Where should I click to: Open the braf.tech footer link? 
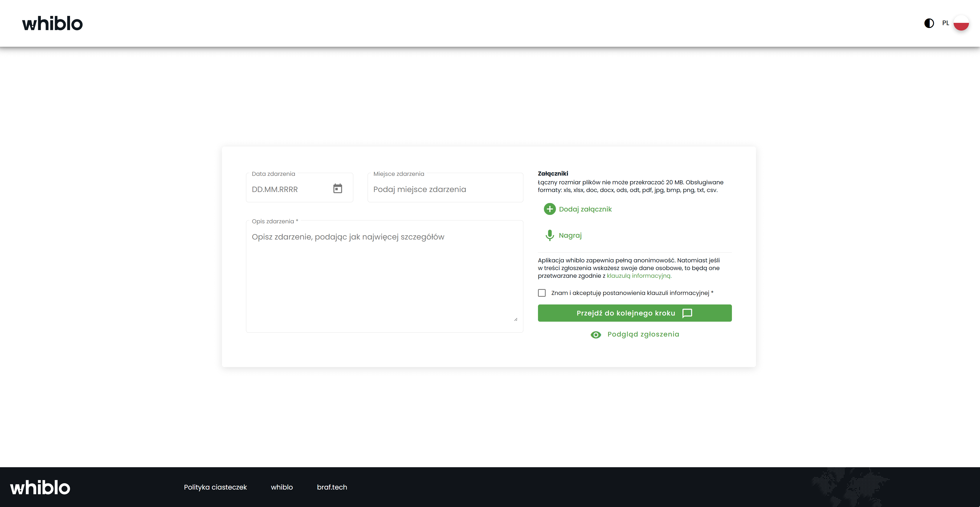coord(332,487)
